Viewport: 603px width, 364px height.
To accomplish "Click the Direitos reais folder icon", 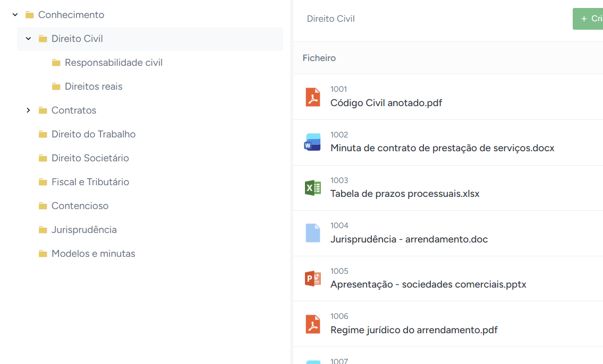I will tap(56, 86).
